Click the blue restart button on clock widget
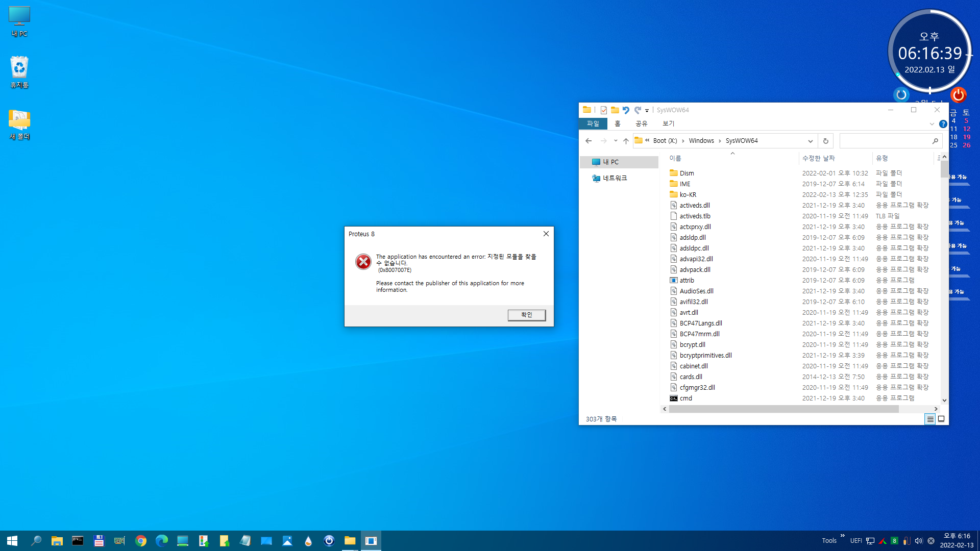 click(901, 94)
